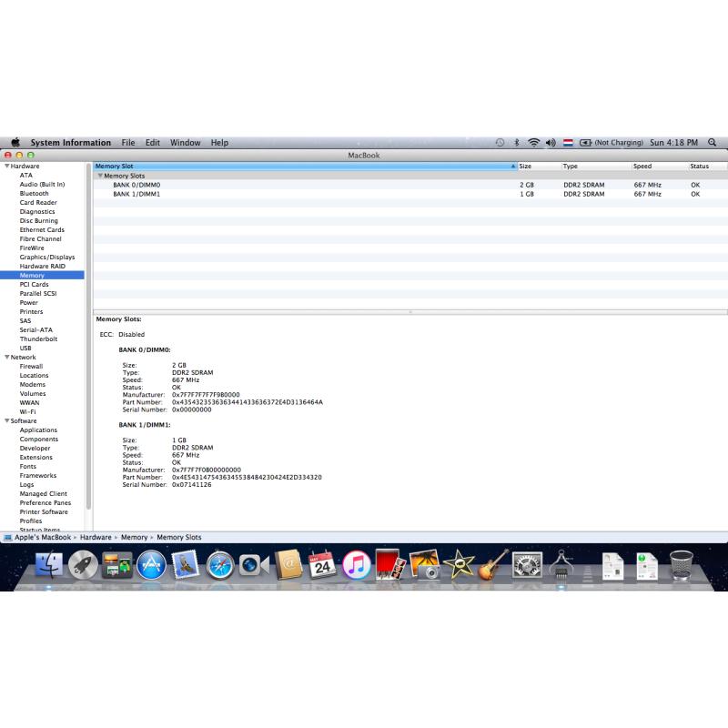Click the battery Not Charging status
728x728 pixels.
tap(611, 142)
